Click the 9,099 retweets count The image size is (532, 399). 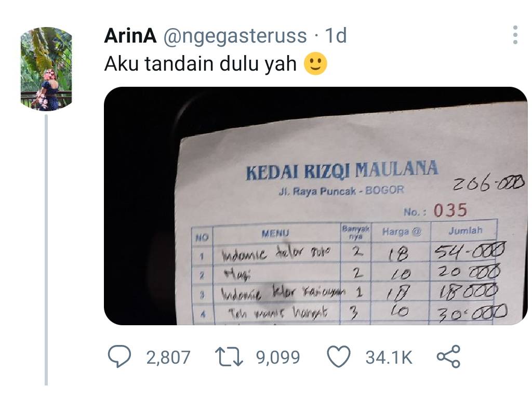point(278,357)
